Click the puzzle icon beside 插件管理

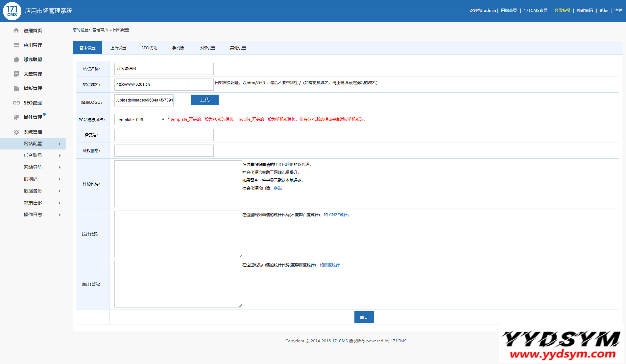pyautogui.click(x=16, y=117)
